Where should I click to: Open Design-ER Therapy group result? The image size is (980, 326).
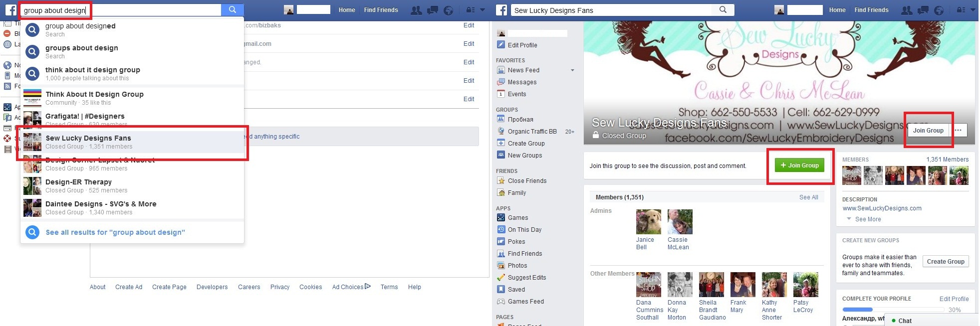click(x=133, y=185)
